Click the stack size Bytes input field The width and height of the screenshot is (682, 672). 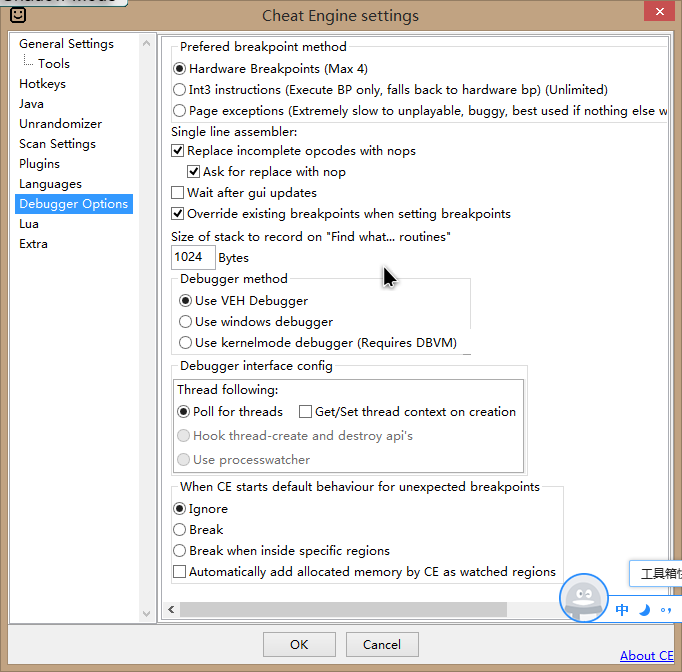coord(192,258)
